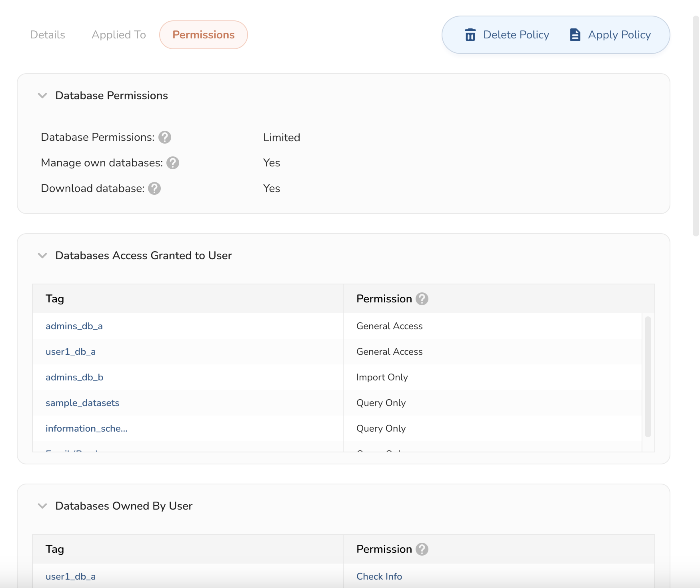Open the Applied To tab
This screenshot has width=700, height=588.
pyautogui.click(x=119, y=35)
